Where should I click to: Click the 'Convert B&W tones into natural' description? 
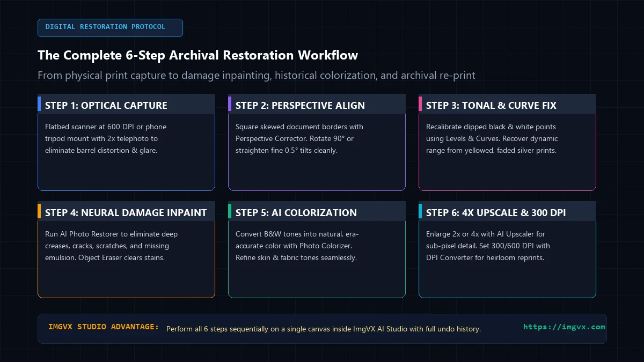(x=297, y=246)
